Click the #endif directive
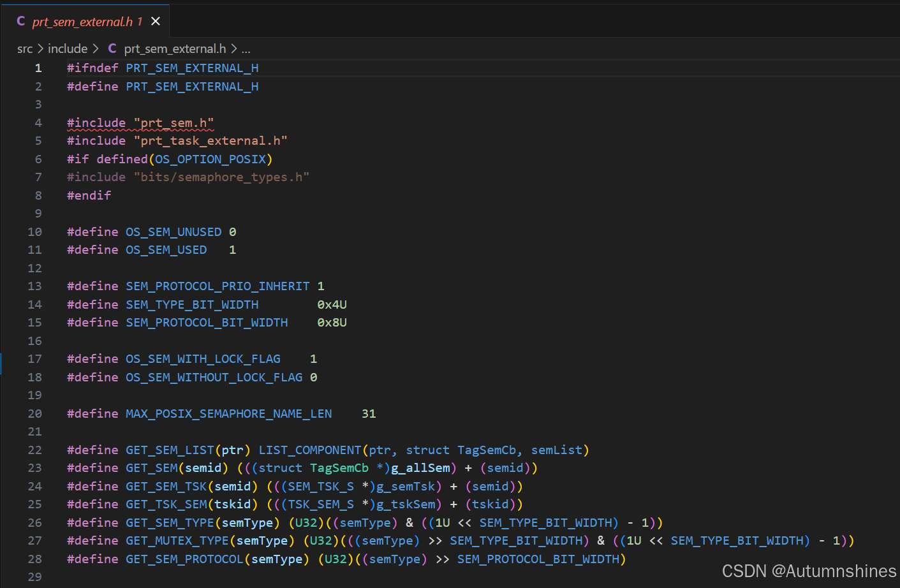The image size is (900, 588). point(89,196)
